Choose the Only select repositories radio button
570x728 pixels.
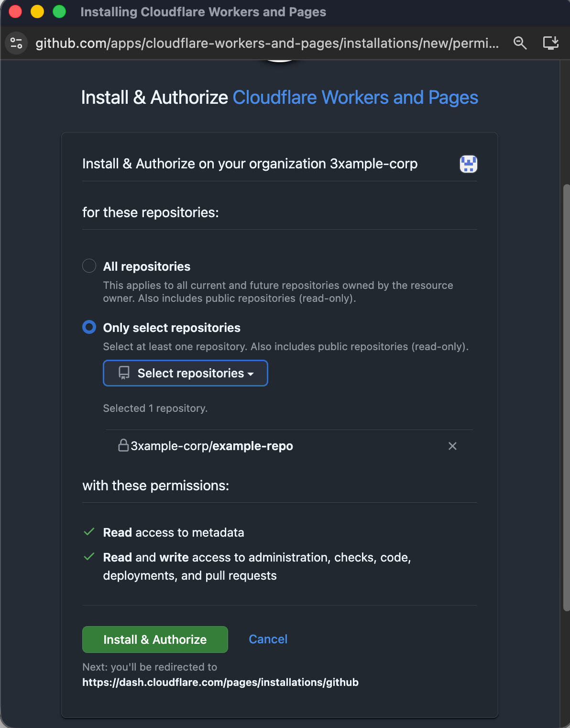(x=89, y=327)
